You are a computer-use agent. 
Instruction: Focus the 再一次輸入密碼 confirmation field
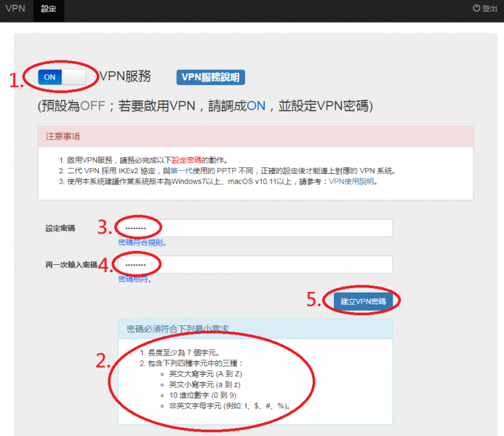tap(255, 264)
